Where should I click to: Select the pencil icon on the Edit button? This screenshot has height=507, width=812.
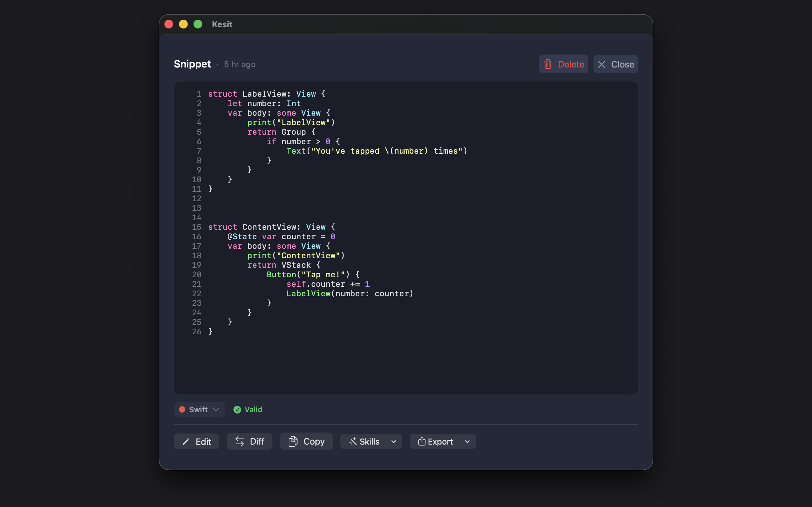pos(187,441)
